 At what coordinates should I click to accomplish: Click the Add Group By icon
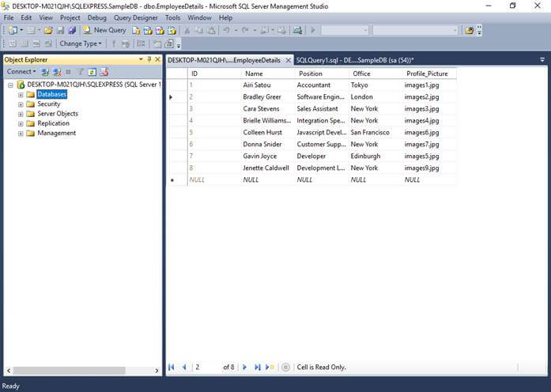pyautogui.click(x=142, y=43)
